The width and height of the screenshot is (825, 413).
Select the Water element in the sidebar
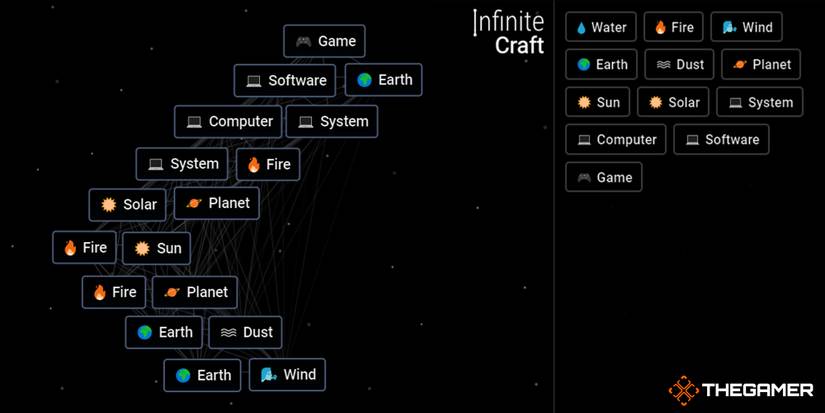(x=601, y=27)
